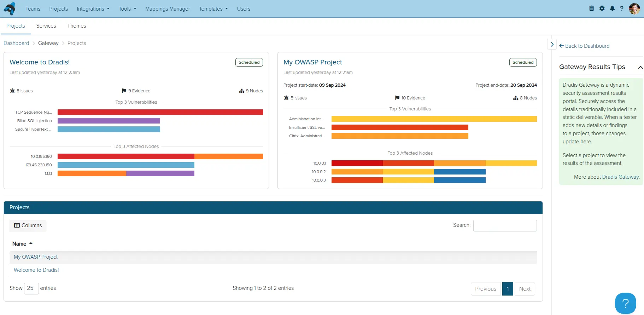
Task: Click project end-date '20 Sep 2024'
Action: [523, 85]
